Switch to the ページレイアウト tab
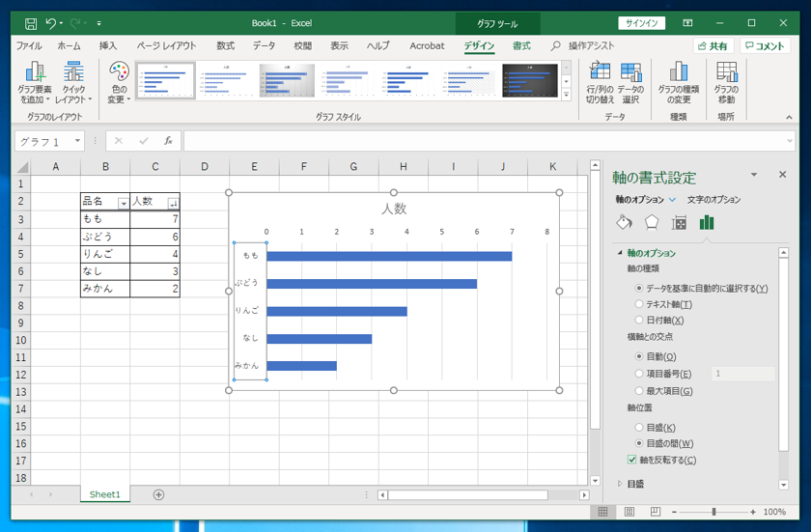 (166, 46)
